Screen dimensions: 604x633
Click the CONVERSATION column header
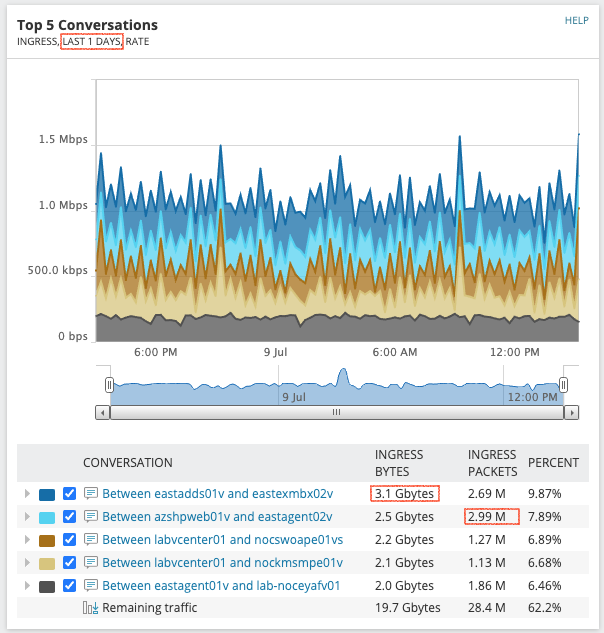(128, 463)
